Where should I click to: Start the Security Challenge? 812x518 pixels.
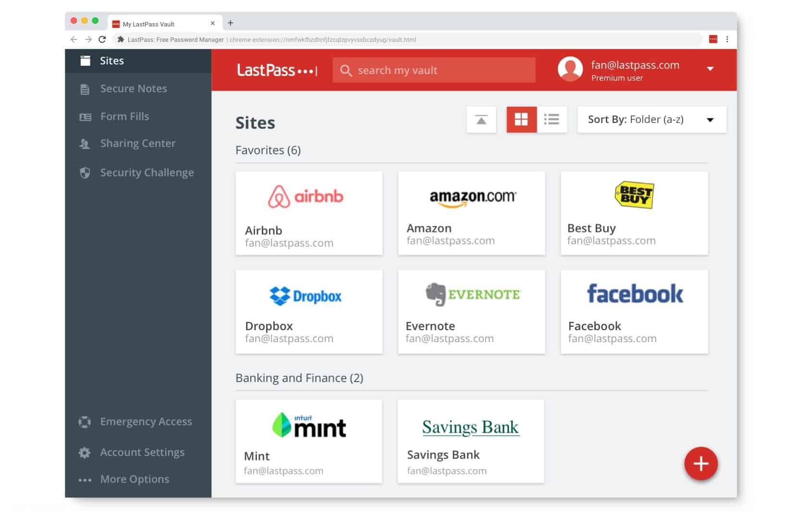[147, 173]
